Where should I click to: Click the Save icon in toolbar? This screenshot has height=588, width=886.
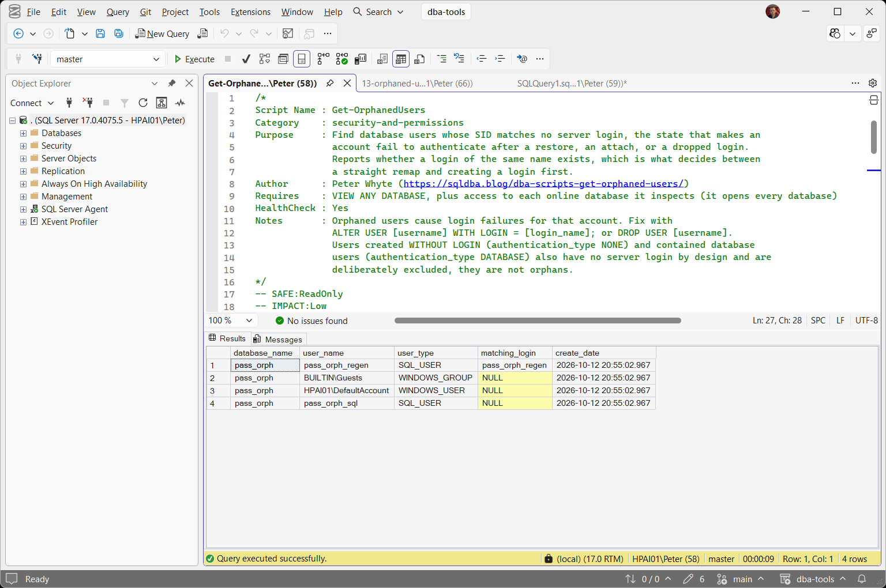(x=100, y=33)
